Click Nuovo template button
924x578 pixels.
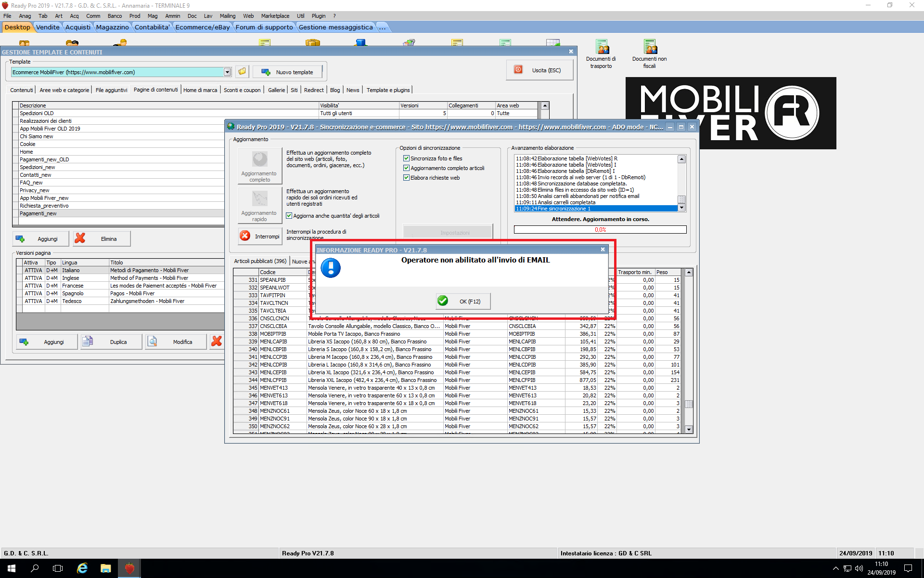tap(287, 72)
